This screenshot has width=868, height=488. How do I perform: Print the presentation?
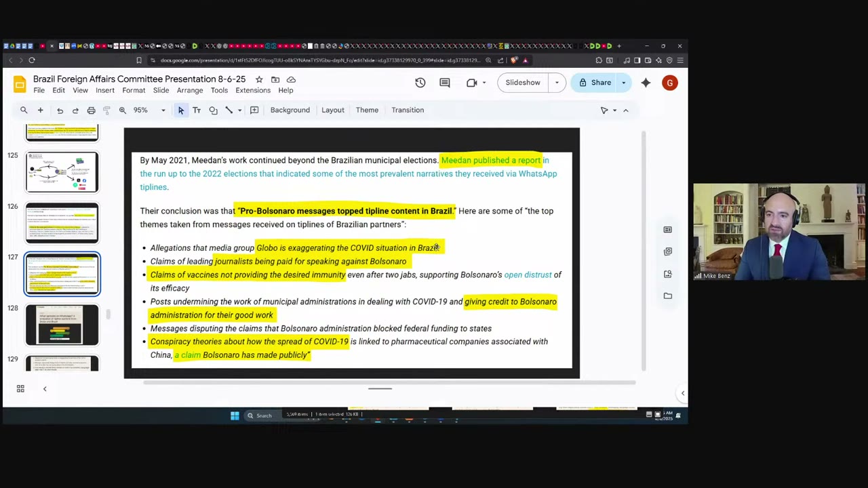[91, 110]
